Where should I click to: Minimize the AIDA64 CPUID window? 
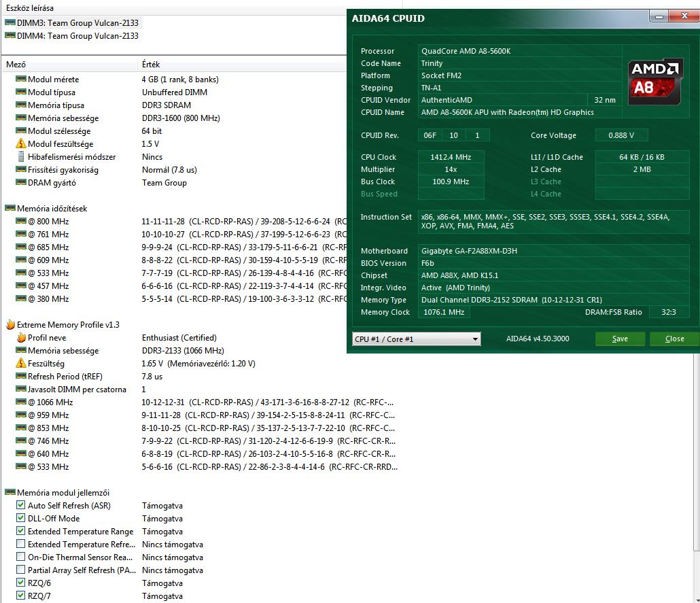coord(659,16)
